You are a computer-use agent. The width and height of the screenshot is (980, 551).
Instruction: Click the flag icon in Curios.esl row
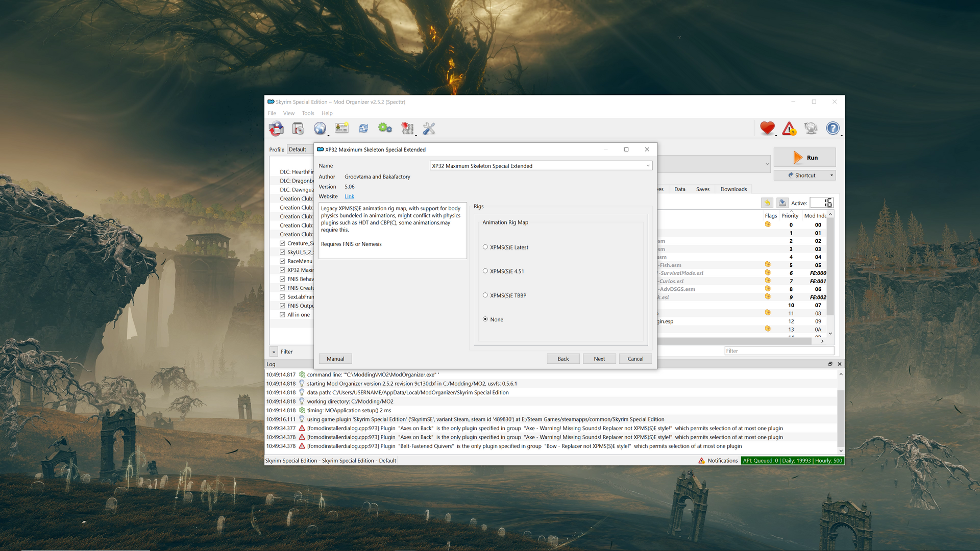pos(768,281)
